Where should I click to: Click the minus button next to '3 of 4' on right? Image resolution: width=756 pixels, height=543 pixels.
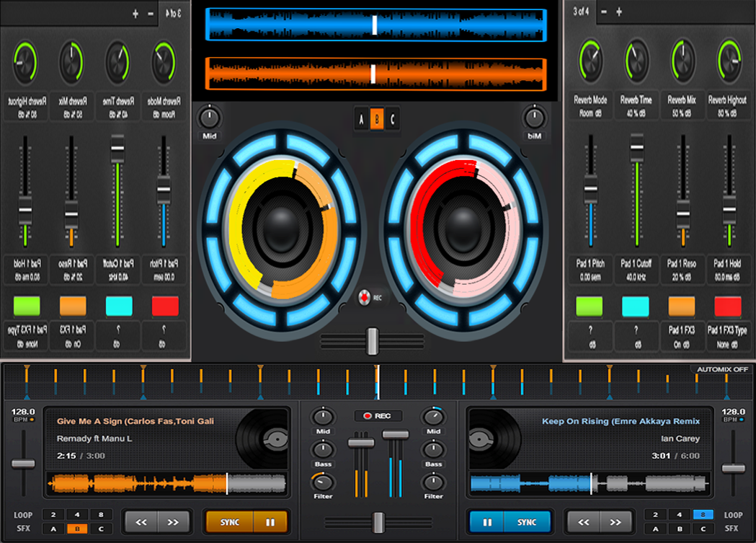604,12
